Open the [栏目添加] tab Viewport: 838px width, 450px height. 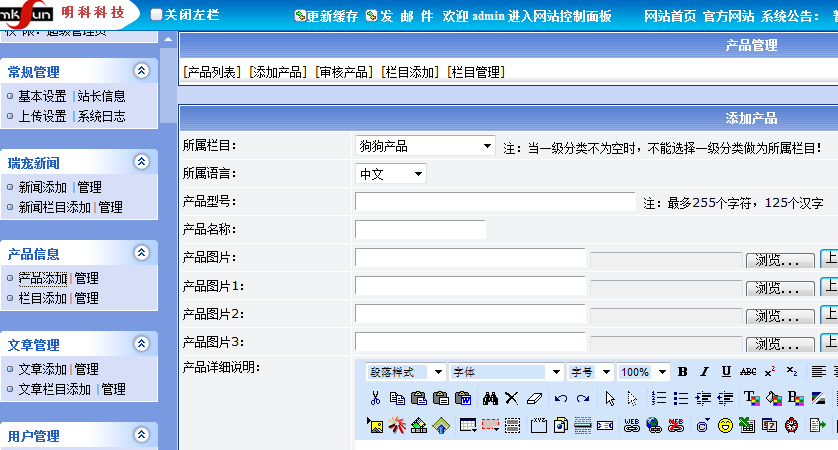[410, 72]
